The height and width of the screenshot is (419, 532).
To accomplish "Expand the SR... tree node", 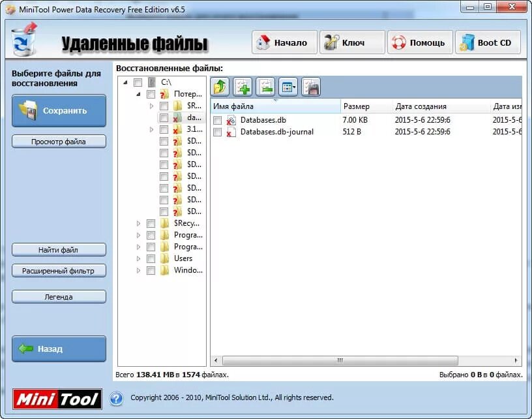I will 151,106.
